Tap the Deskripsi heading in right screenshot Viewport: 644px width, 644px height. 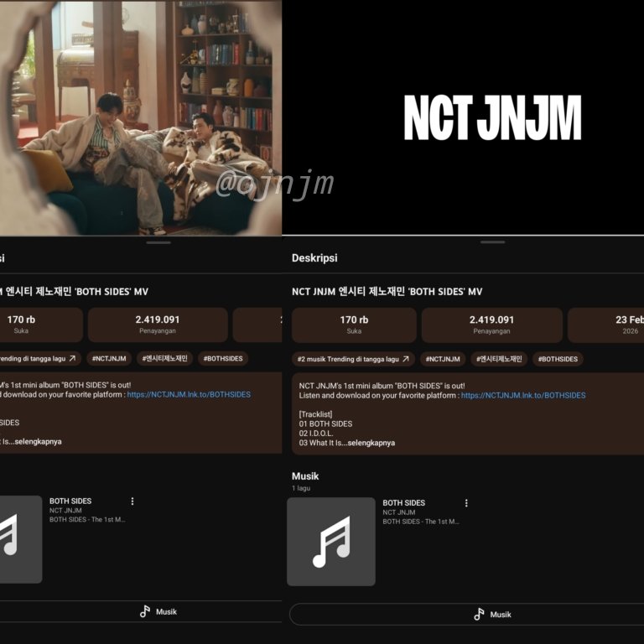pyautogui.click(x=314, y=258)
